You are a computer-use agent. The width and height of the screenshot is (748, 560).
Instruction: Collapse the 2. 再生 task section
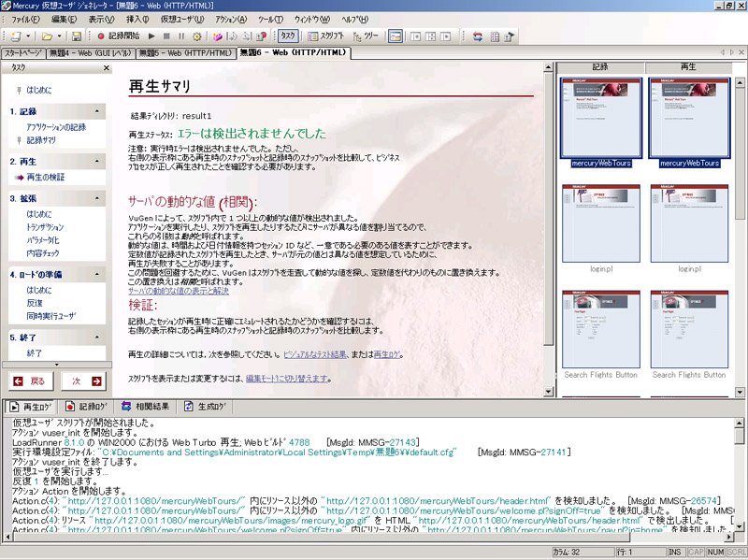click(x=97, y=161)
